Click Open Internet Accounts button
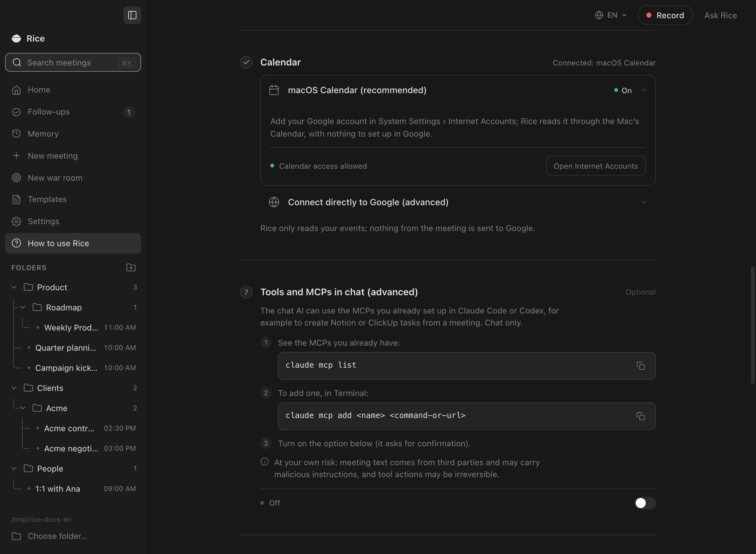Viewport: 756px width, 554px height. [x=596, y=166]
